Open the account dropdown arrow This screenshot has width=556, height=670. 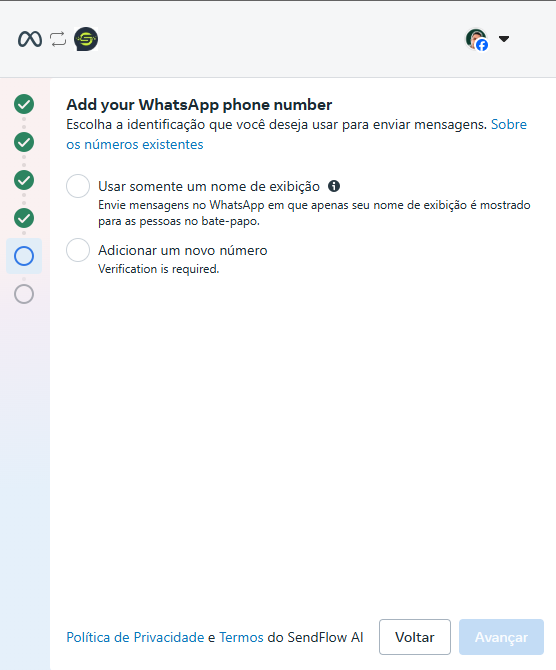[x=504, y=39]
